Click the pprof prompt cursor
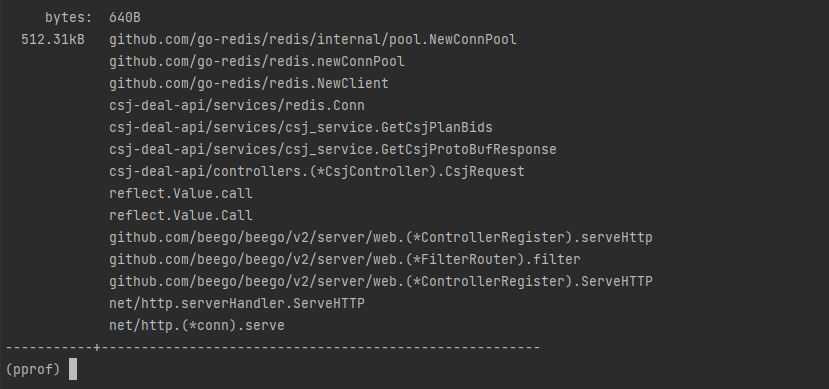The height and width of the screenshot is (389, 829). tap(73, 369)
